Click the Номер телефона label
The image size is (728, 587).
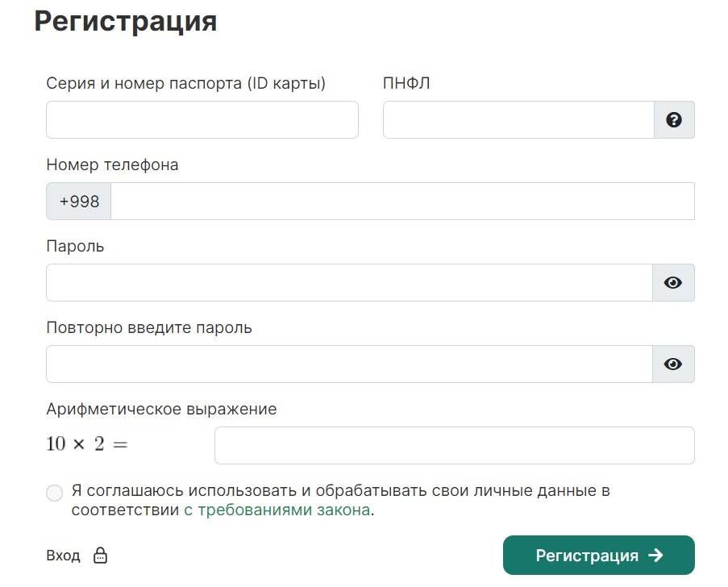pos(112,164)
